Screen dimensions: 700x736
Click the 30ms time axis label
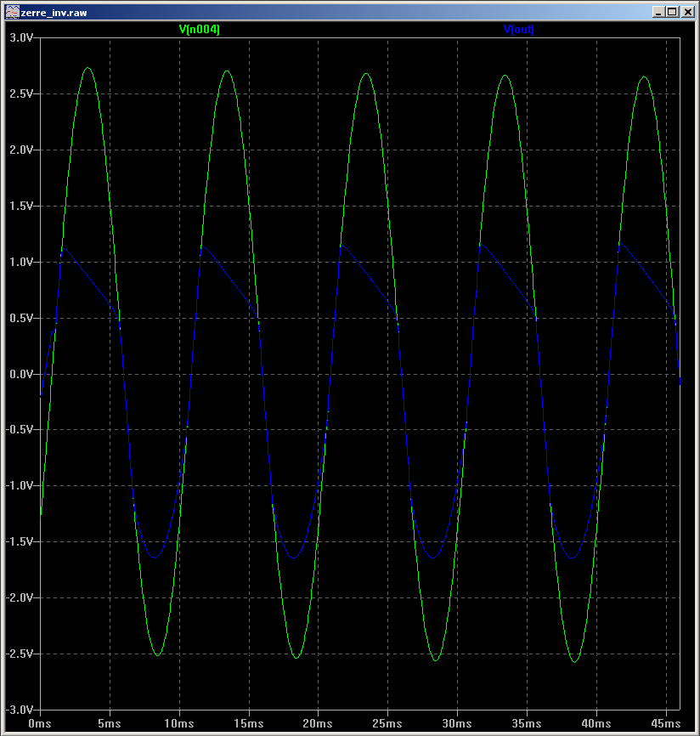pyautogui.click(x=457, y=723)
